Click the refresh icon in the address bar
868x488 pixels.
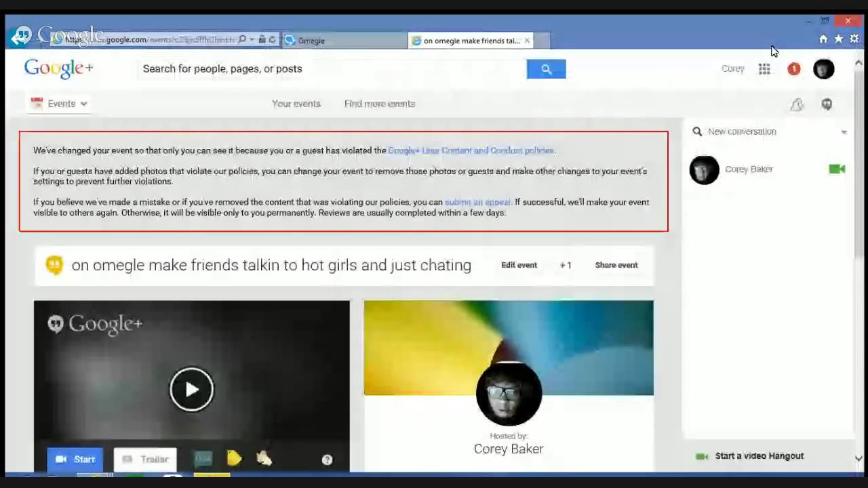tap(273, 40)
